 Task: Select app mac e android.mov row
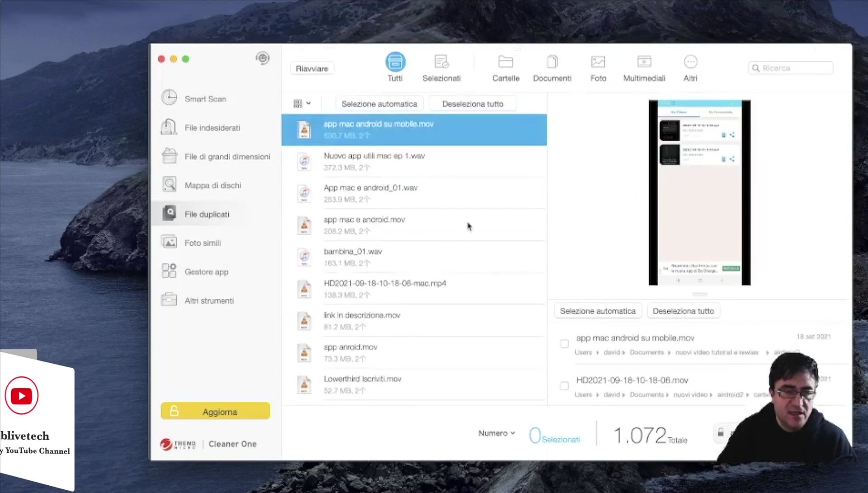click(414, 225)
